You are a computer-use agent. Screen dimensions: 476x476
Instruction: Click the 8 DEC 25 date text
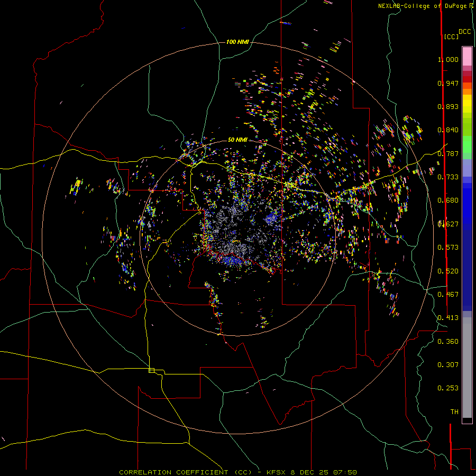[x=309, y=472]
